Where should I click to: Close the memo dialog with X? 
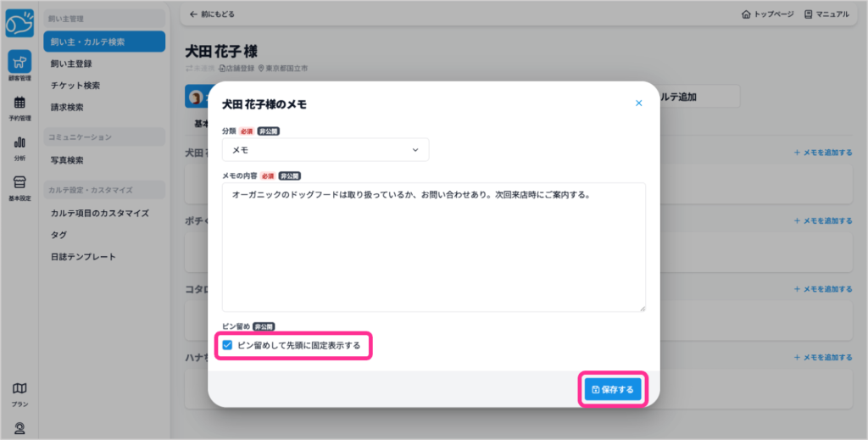tap(639, 103)
